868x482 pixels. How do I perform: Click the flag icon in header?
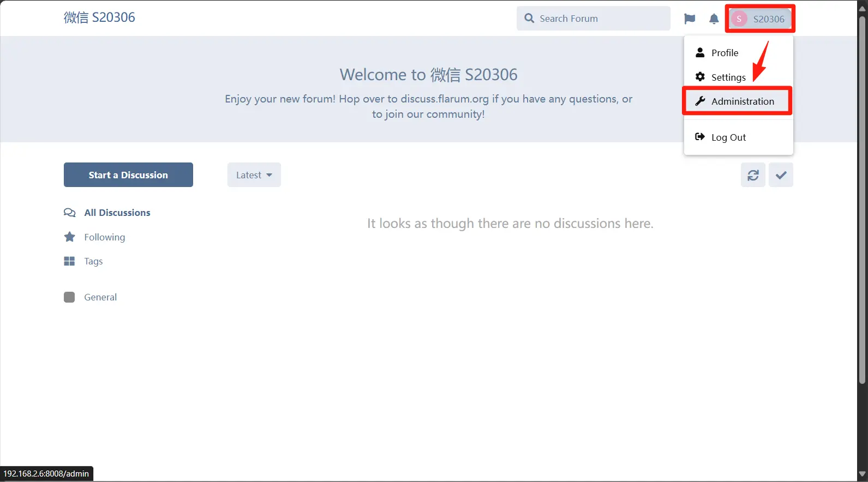tap(690, 19)
